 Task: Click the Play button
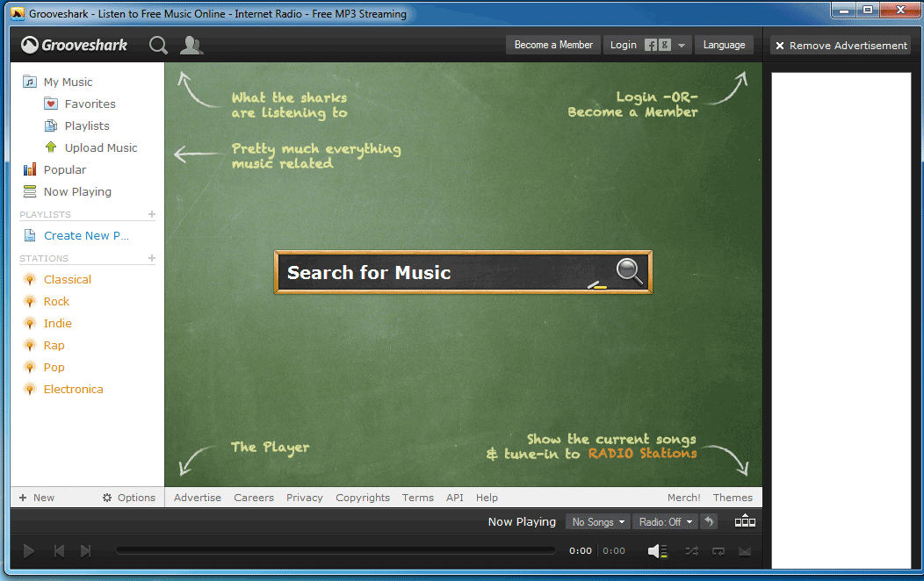pos(28,551)
